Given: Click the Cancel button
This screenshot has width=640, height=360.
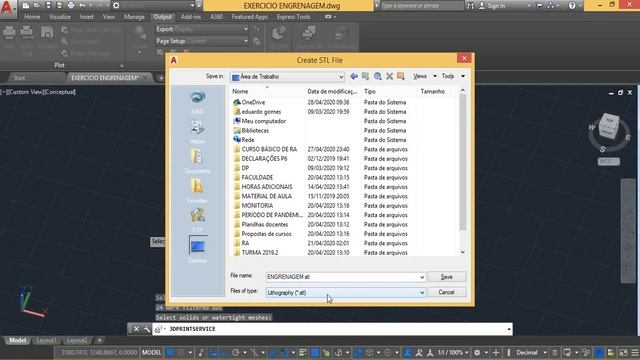Looking at the screenshot, I should (x=447, y=292).
